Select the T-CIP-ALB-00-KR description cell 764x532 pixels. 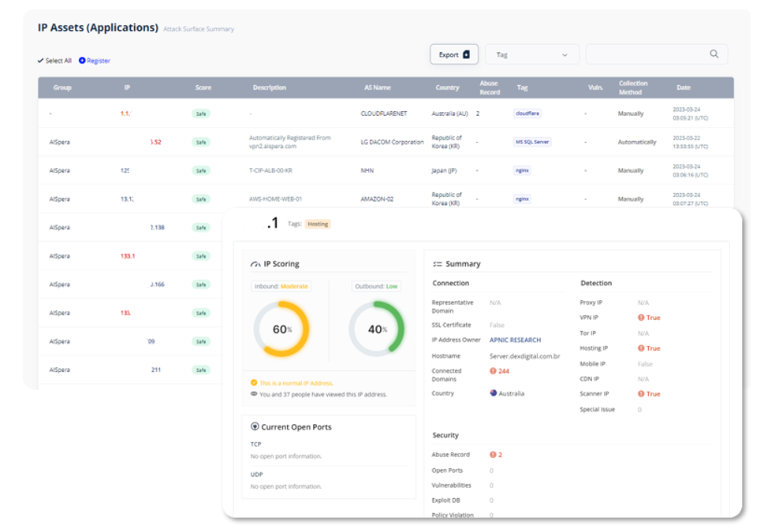270,170
